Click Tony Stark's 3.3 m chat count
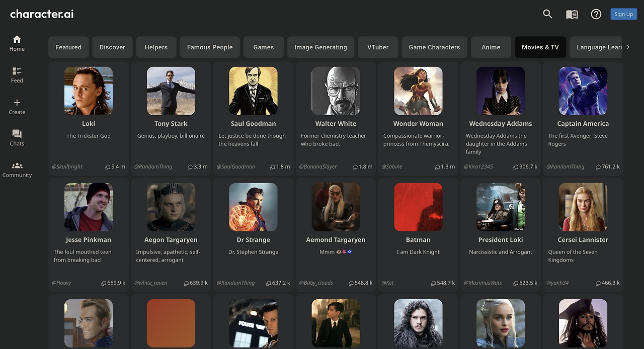This screenshot has height=349, width=644. (198, 166)
